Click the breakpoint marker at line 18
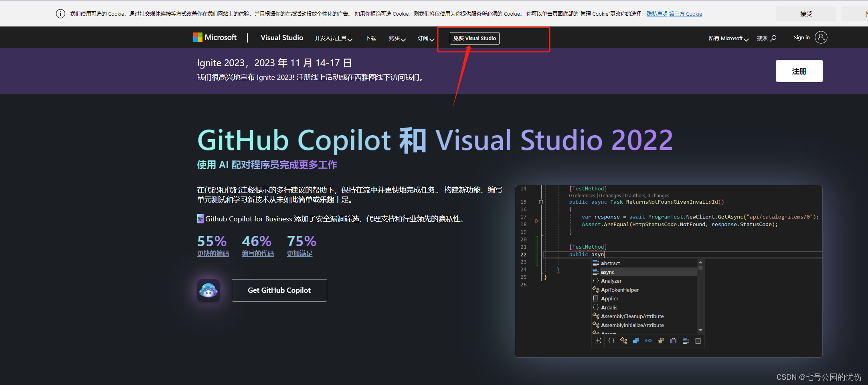This screenshot has height=385, width=868. point(537,221)
